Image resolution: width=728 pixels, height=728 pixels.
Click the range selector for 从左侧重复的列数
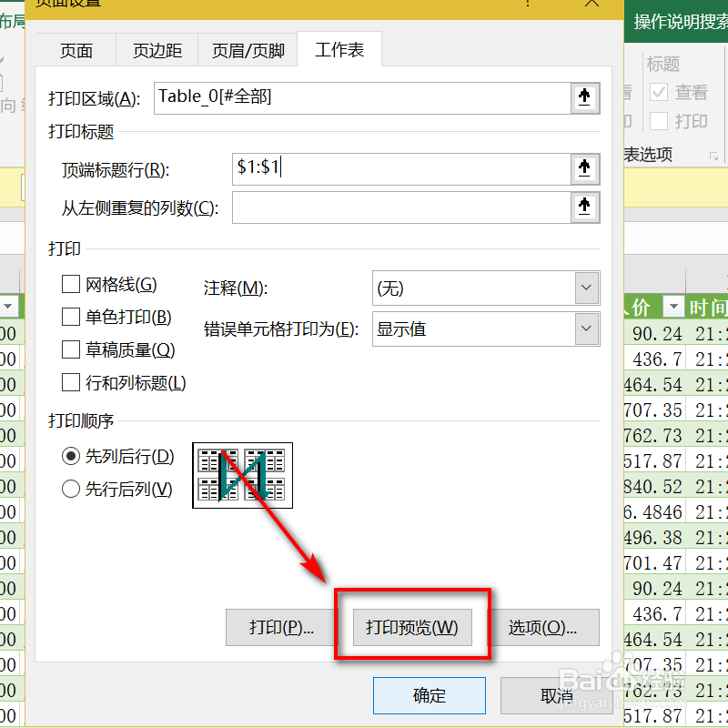(x=585, y=207)
